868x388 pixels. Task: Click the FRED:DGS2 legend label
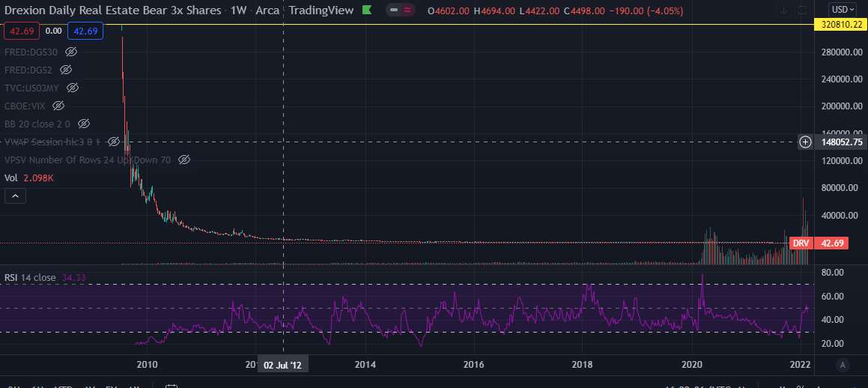[29, 70]
